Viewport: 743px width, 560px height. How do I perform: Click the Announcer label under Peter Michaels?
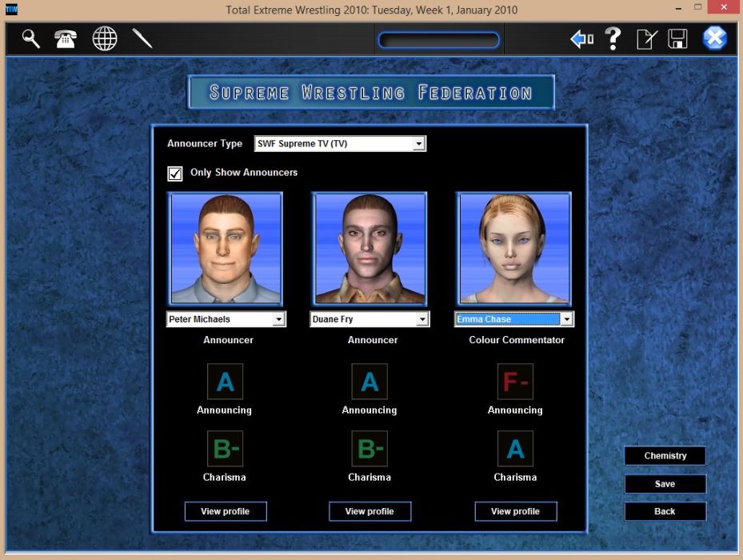coord(229,340)
